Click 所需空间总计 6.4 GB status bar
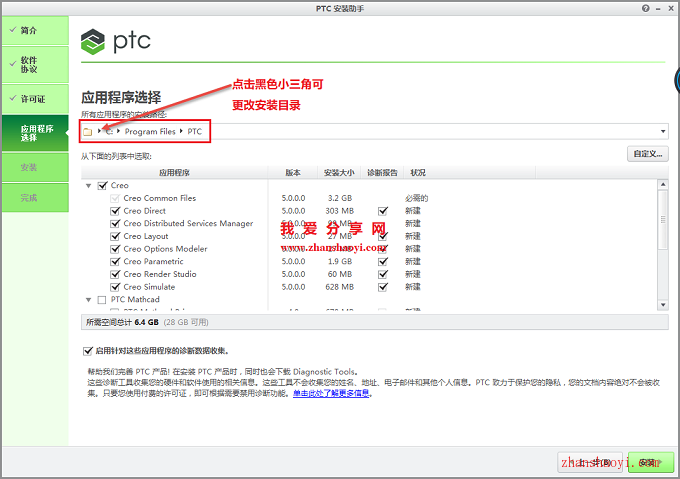The image size is (680, 479). pos(374,322)
